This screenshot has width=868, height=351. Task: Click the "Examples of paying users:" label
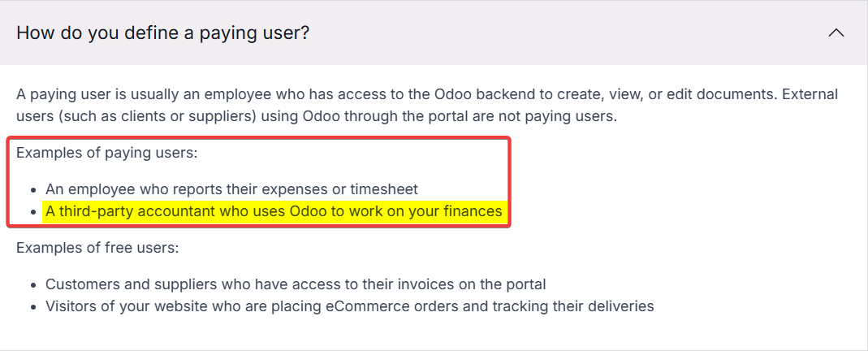107,152
